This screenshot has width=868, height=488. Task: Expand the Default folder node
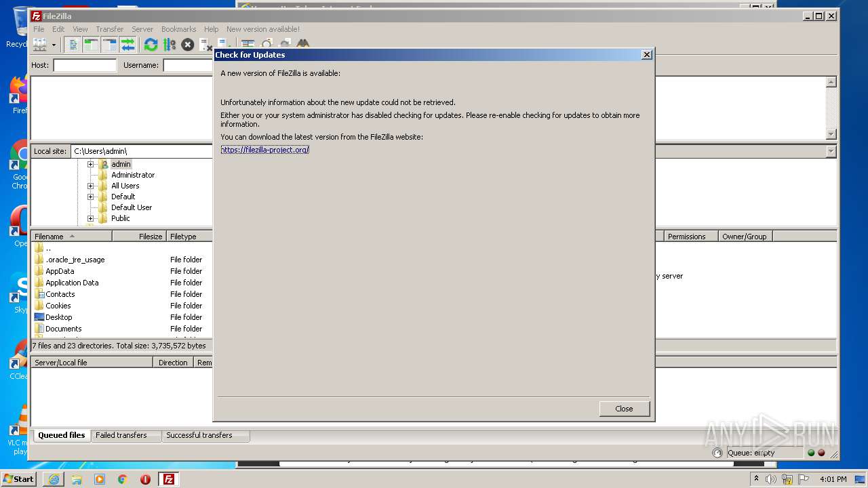pyautogui.click(x=90, y=197)
